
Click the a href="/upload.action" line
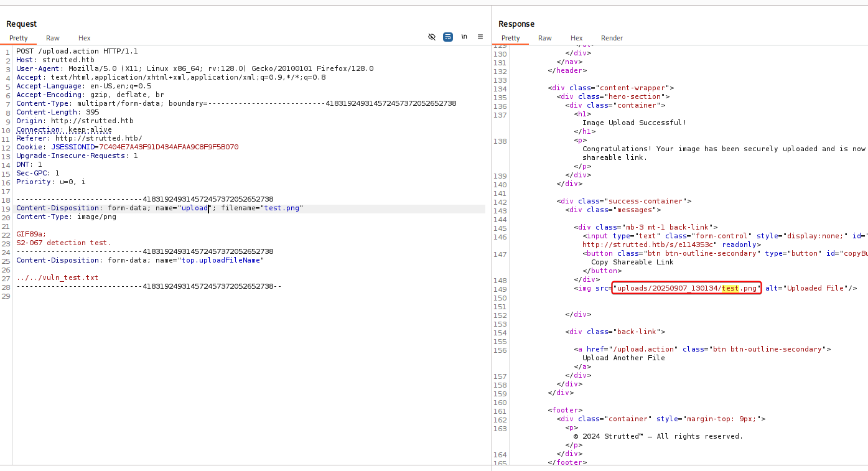(702, 349)
